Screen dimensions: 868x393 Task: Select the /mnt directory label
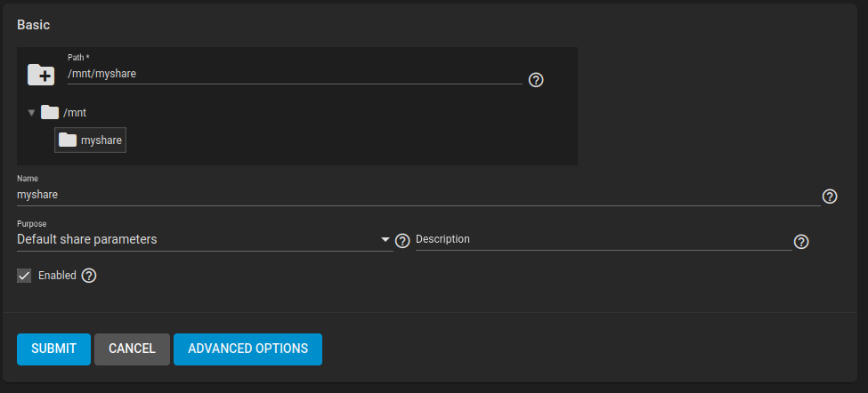(x=75, y=113)
